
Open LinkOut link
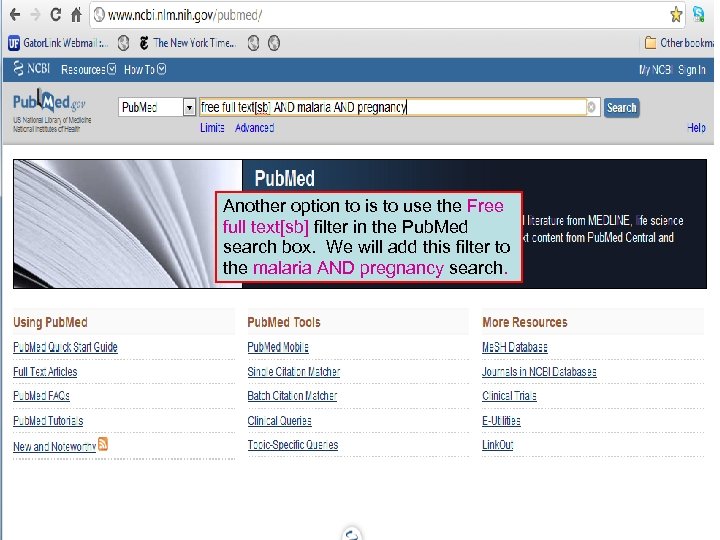(x=498, y=445)
